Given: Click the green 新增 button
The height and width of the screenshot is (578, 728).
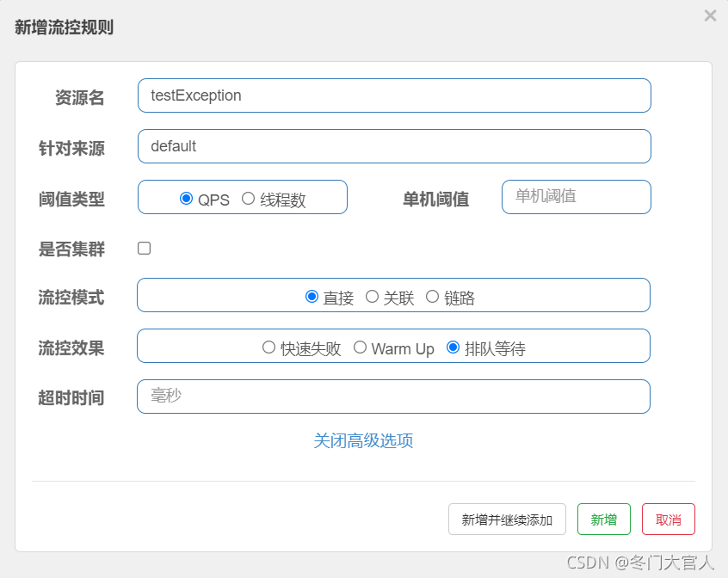Looking at the screenshot, I should tap(603, 519).
